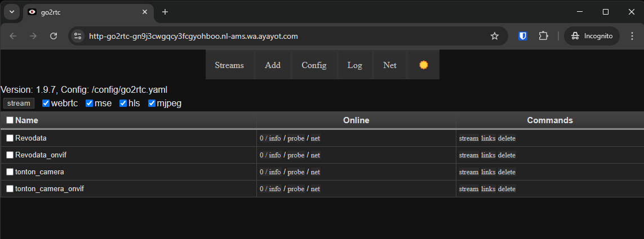Click the Bitwarden extension shield icon
This screenshot has height=239, width=644.
tap(523, 36)
